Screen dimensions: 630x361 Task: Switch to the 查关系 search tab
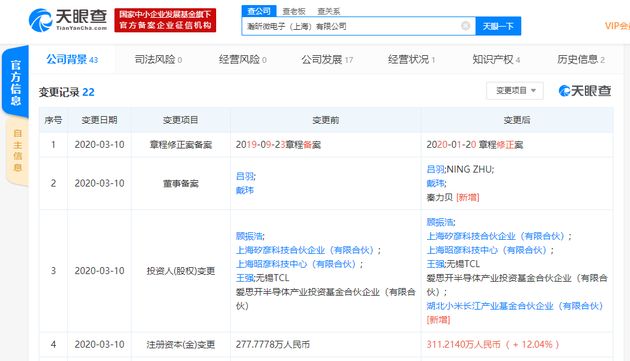click(x=329, y=11)
